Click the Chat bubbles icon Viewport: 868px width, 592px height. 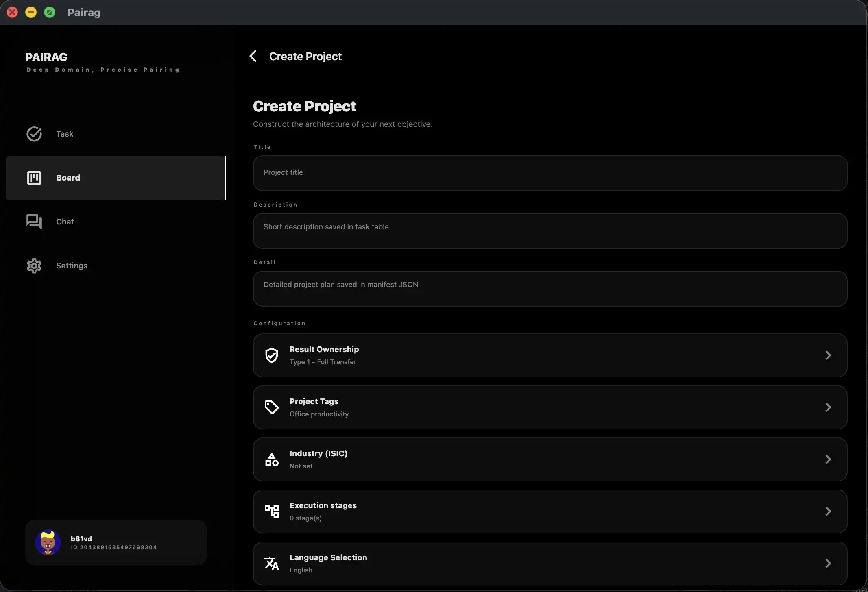tap(34, 222)
